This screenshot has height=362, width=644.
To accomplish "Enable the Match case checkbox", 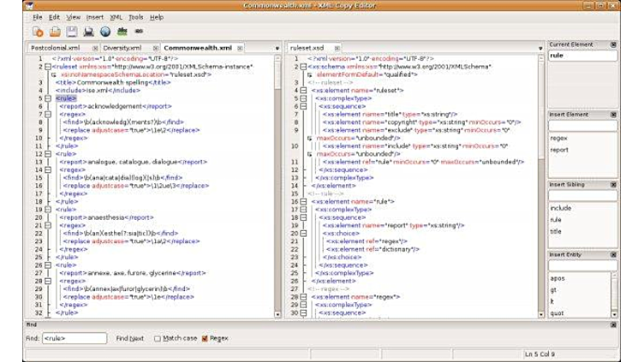I will coord(158,339).
